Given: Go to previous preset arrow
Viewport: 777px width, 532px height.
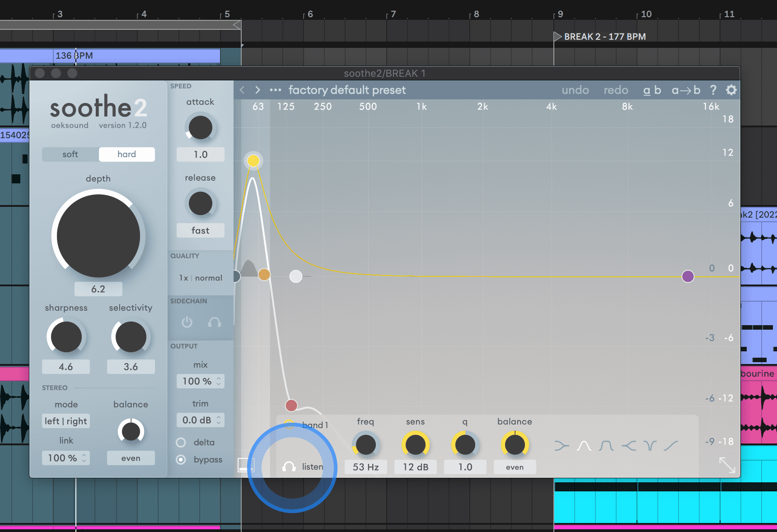Looking at the screenshot, I should click(242, 90).
